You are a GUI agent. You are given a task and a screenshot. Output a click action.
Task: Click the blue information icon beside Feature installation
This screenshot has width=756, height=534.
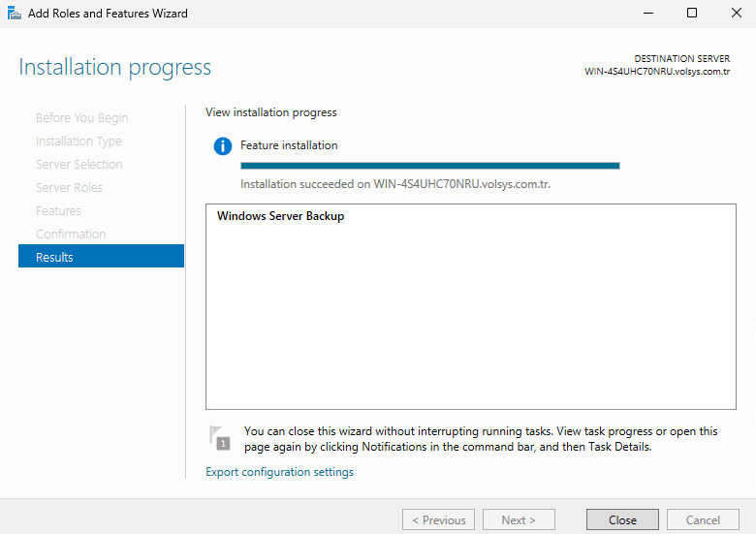pyautogui.click(x=223, y=146)
